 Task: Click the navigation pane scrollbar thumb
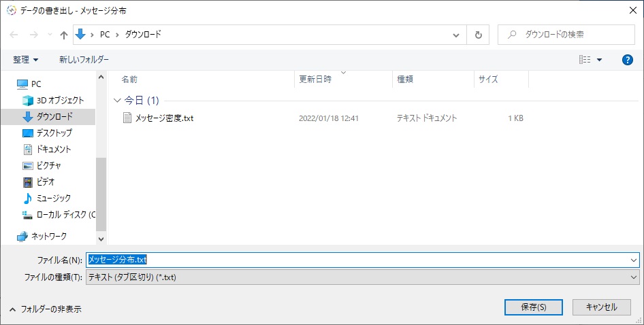[101, 194]
